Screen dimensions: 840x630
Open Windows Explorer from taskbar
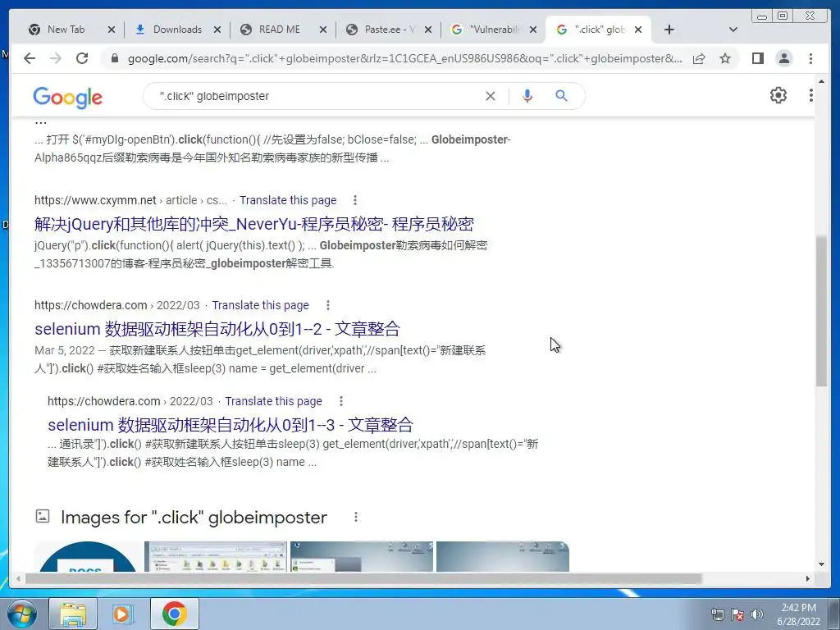(73, 614)
